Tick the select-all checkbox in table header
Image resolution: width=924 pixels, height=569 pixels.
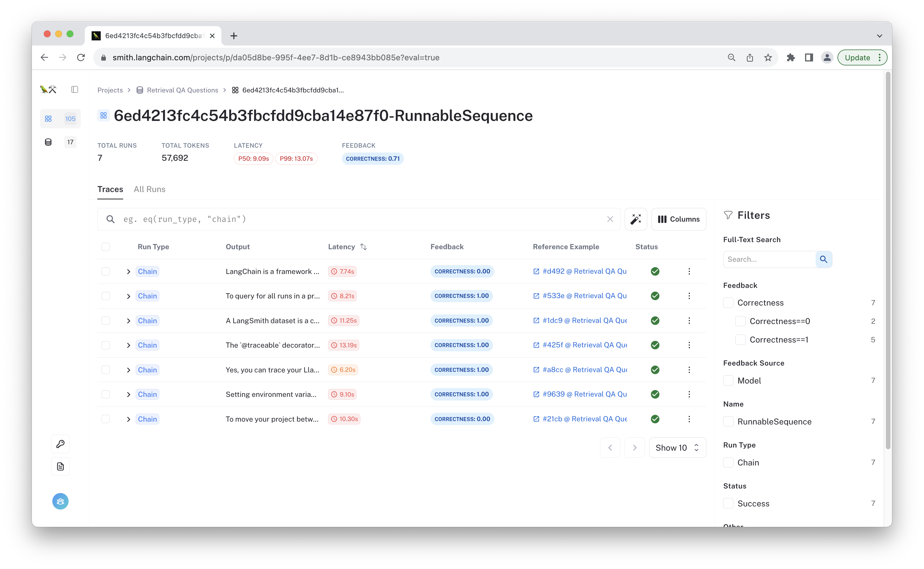(106, 246)
